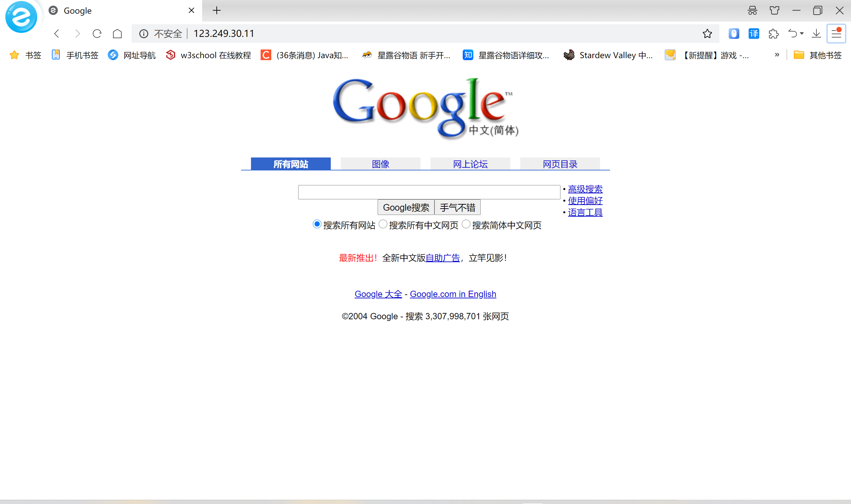
Task: Go back with the back arrow
Action: (57, 34)
